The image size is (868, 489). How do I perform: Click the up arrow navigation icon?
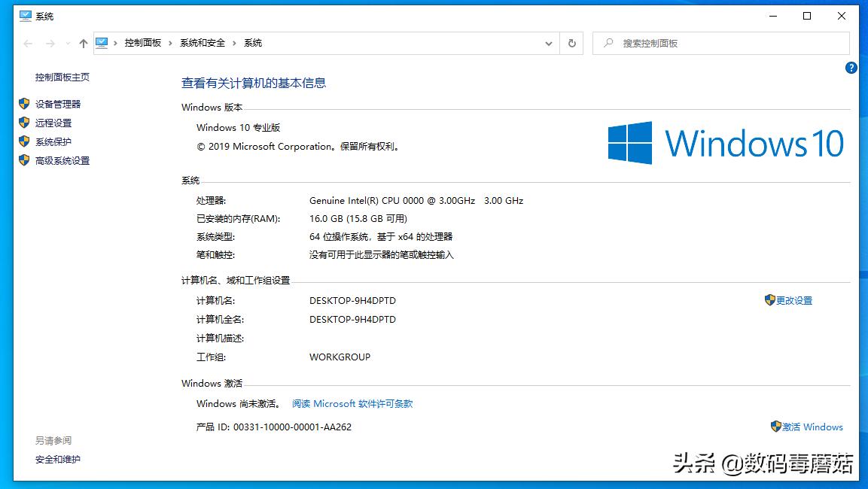pyautogui.click(x=83, y=43)
